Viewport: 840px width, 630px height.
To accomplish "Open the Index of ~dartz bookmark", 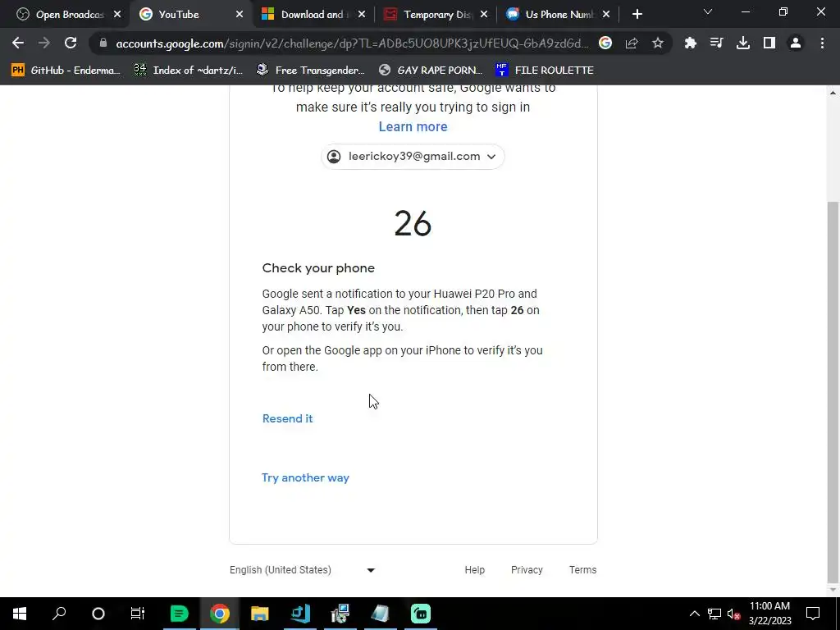I will click(x=188, y=71).
